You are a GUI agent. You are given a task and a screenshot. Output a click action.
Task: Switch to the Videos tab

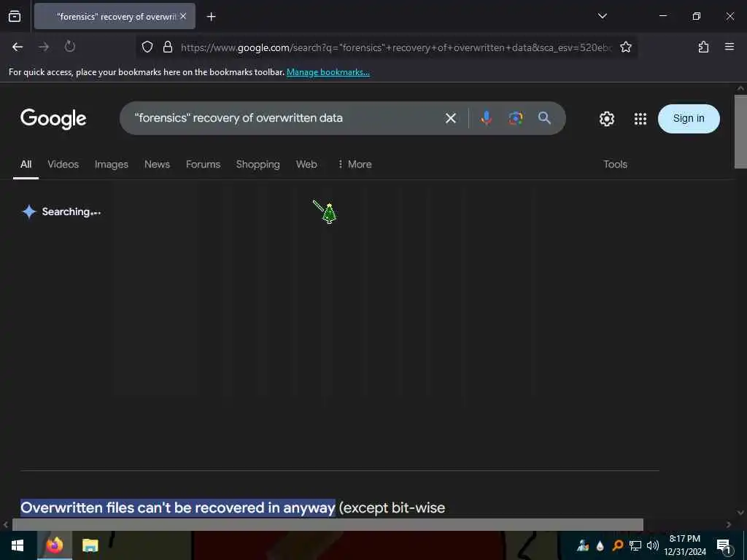click(x=63, y=164)
